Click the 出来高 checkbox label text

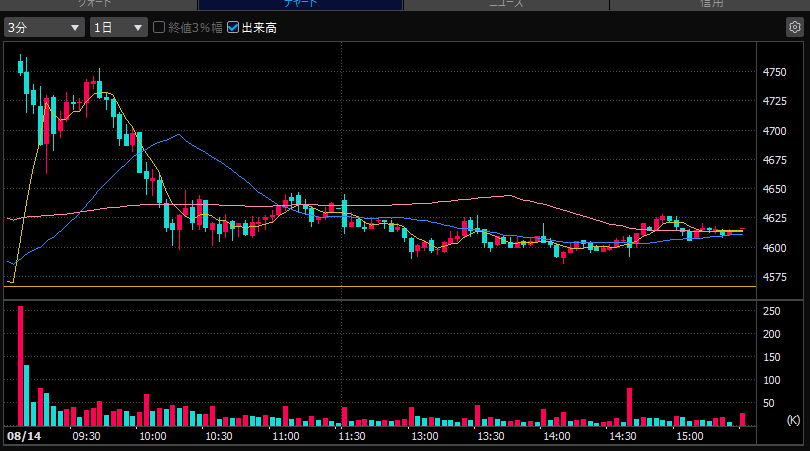(259, 28)
